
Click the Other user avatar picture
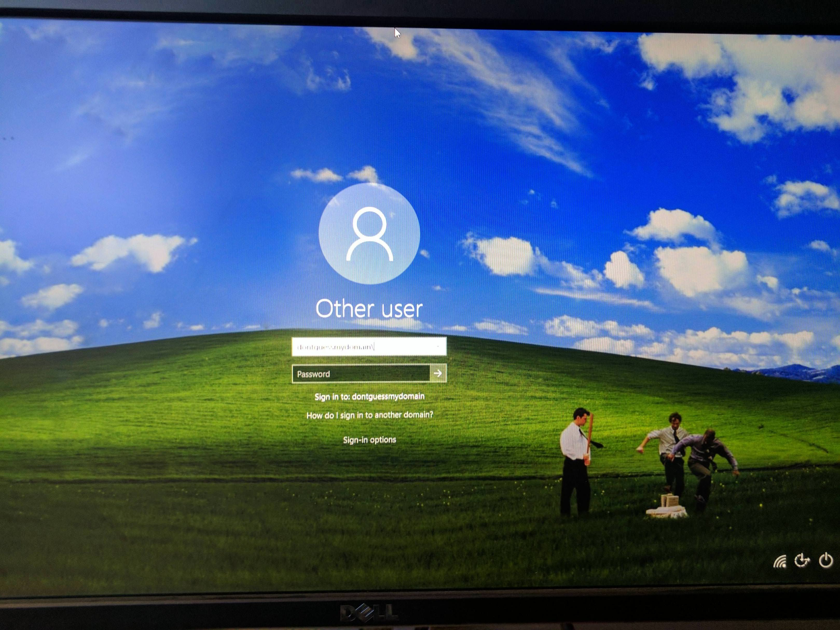tap(369, 233)
